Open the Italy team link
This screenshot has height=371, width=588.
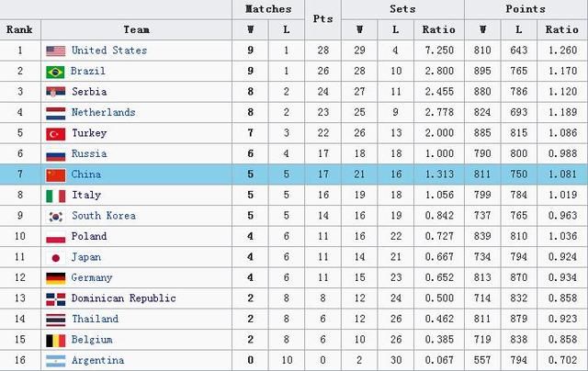(85, 195)
